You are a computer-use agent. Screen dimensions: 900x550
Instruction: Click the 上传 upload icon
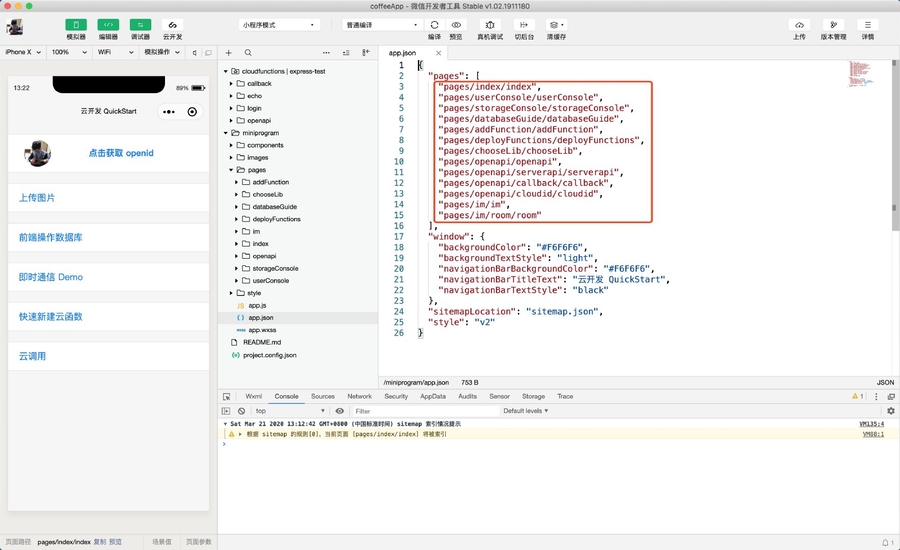799,25
